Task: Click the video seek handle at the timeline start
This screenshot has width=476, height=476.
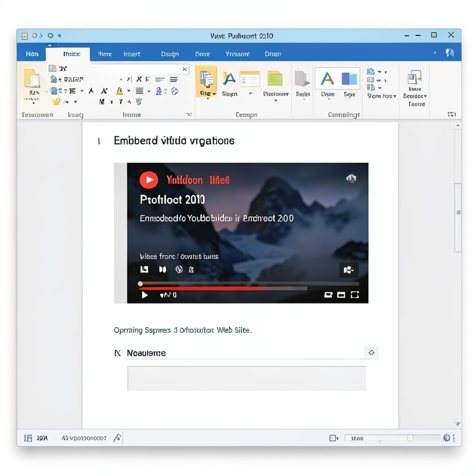Action: click(140, 284)
